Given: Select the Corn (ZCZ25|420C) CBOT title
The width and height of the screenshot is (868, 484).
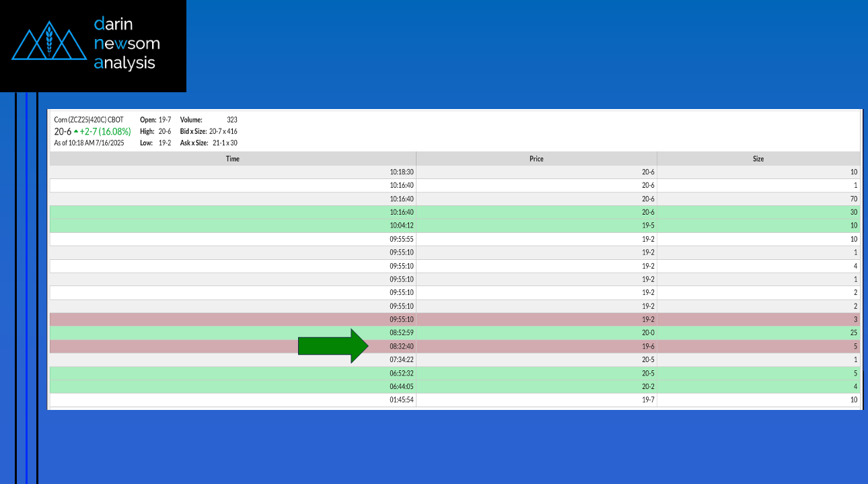Looking at the screenshot, I should point(89,120).
